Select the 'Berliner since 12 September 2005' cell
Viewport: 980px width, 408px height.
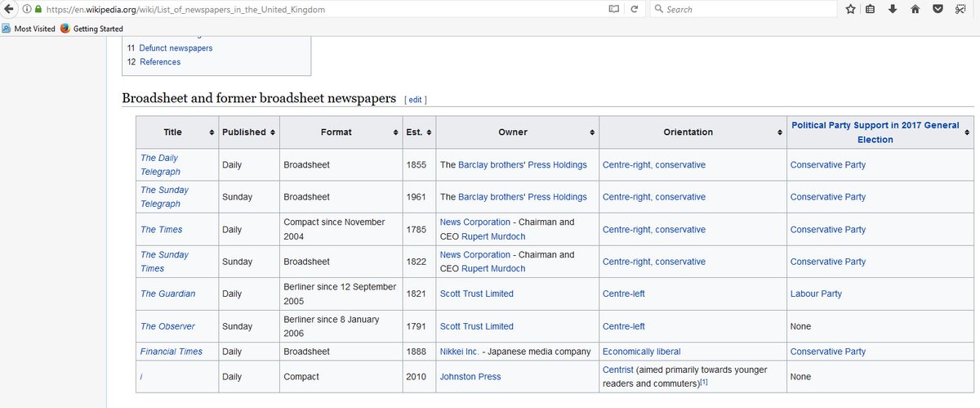coord(341,294)
